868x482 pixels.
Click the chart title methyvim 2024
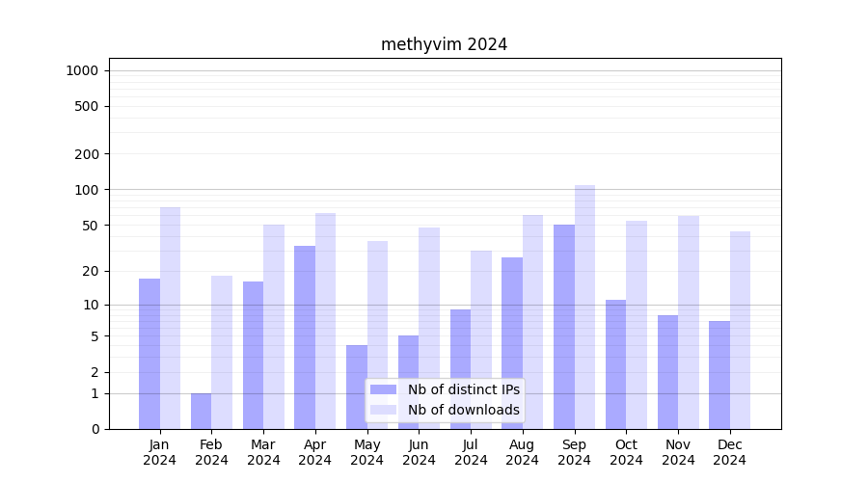point(444,44)
